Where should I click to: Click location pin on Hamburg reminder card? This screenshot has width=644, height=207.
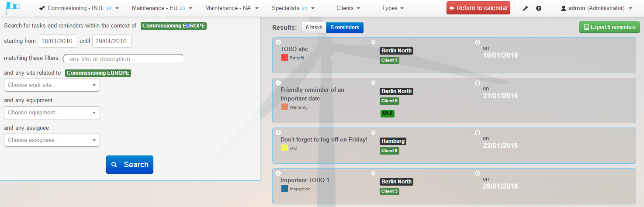[373, 133]
